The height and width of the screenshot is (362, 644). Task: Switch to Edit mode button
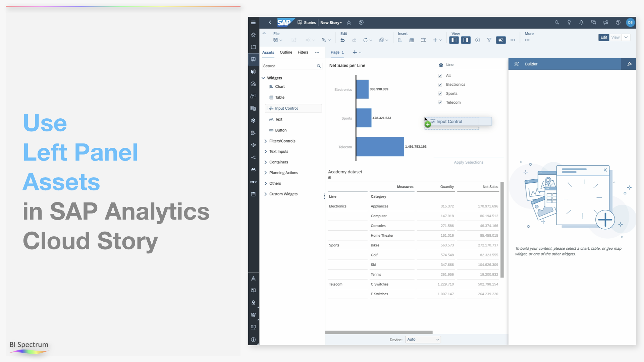coord(604,37)
